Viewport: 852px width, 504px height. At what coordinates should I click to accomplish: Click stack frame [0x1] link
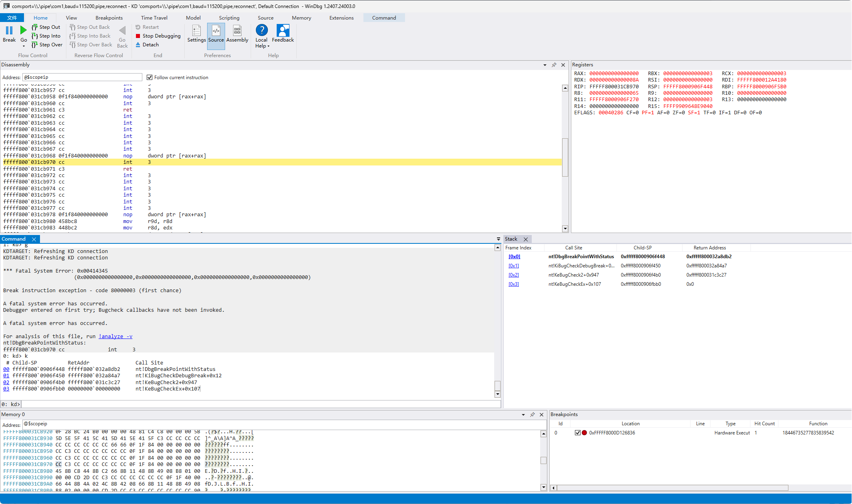coord(514,266)
